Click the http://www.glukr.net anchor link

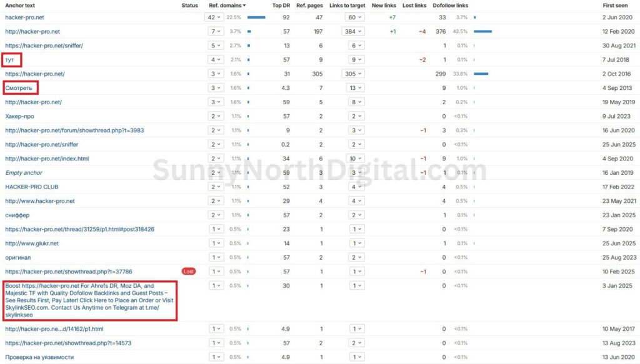click(x=32, y=243)
